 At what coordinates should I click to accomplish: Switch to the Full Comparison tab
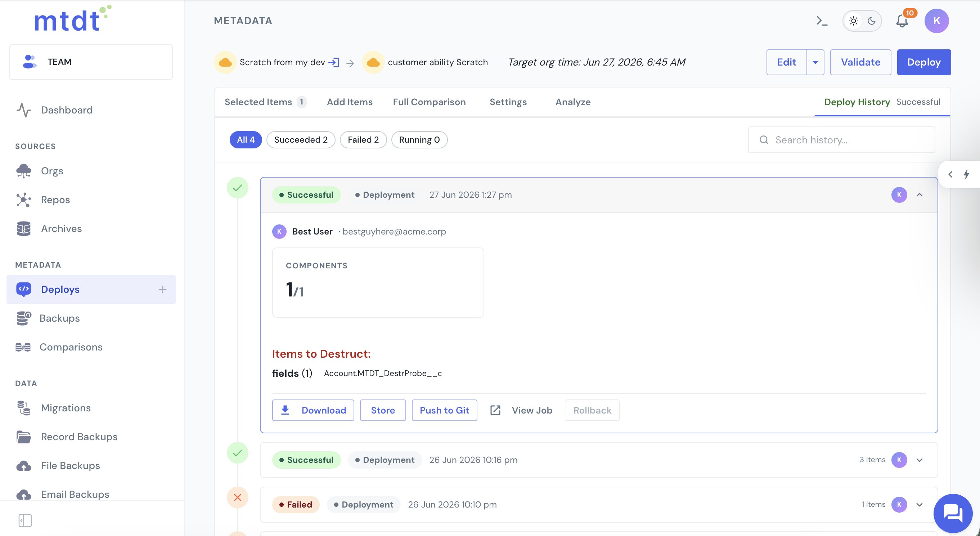coord(429,102)
